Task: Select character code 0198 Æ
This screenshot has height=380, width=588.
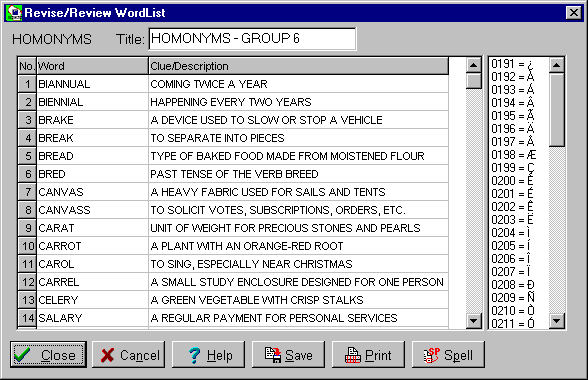Action: pyautogui.click(x=513, y=155)
